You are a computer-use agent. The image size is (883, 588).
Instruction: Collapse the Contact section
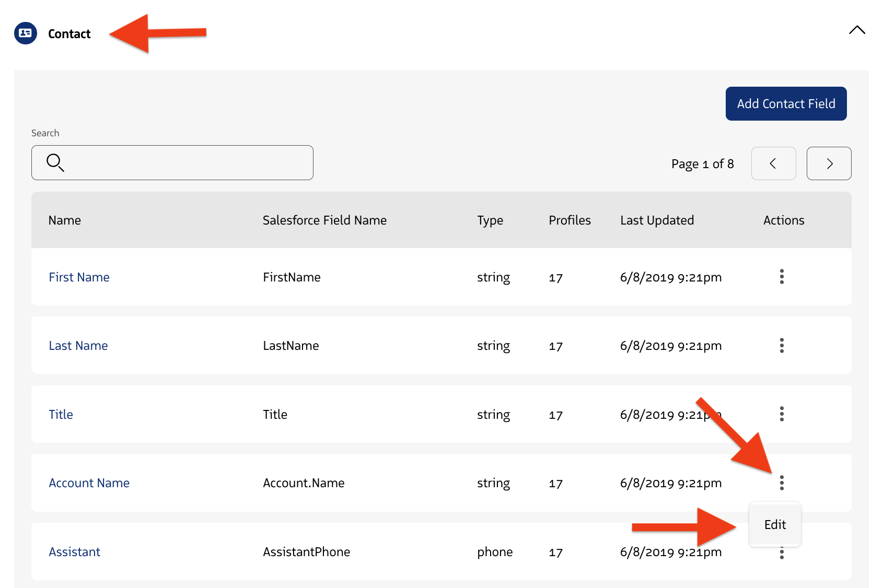coord(856,30)
